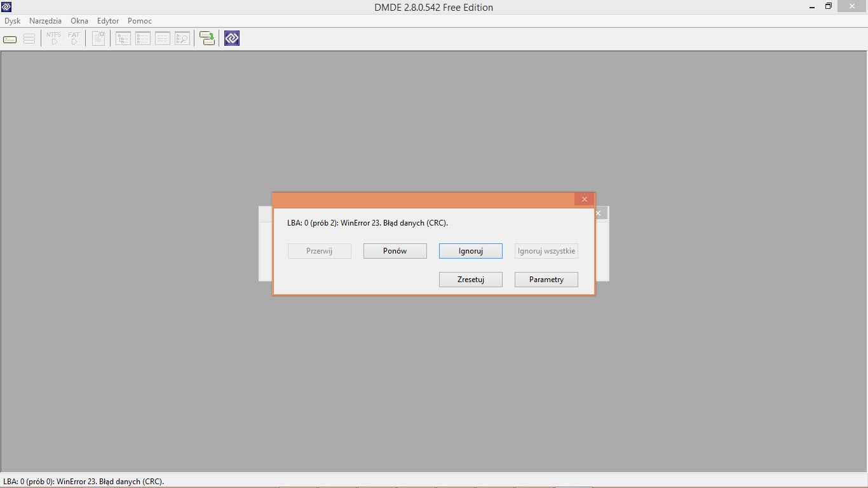Click the full scan icon with sun
The image size is (868, 488).
(98, 39)
